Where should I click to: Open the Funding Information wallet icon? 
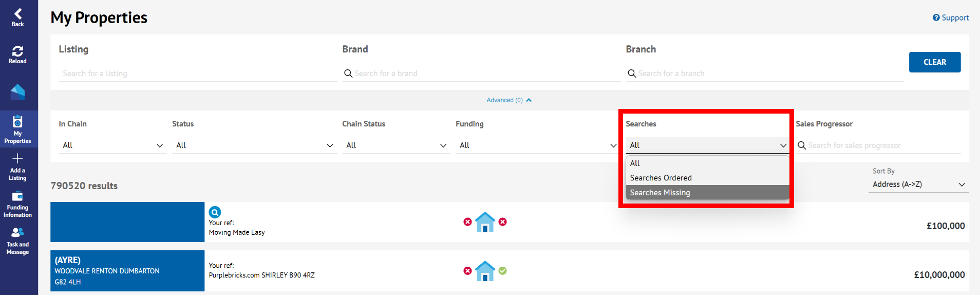pos(17,196)
